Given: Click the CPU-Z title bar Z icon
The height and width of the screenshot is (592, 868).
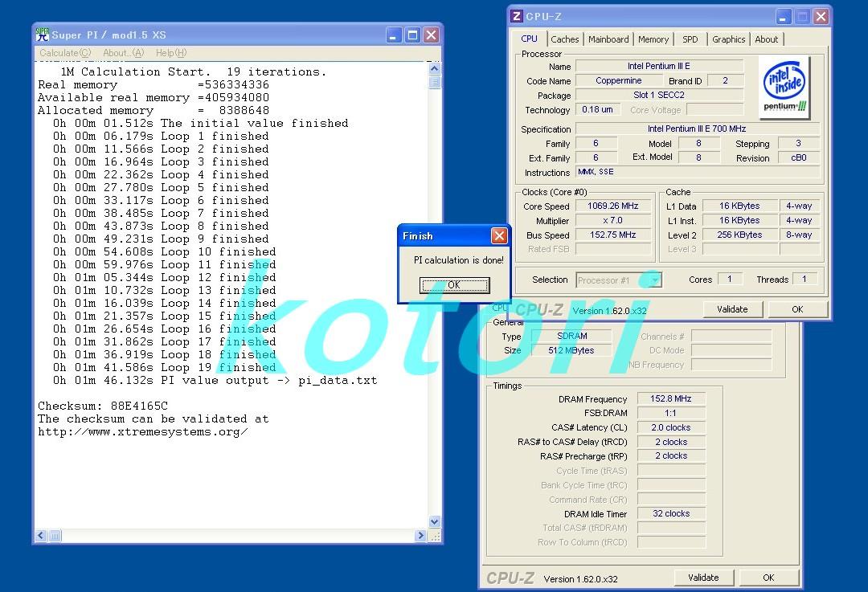Looking at the screenshot, I should 517,16.
